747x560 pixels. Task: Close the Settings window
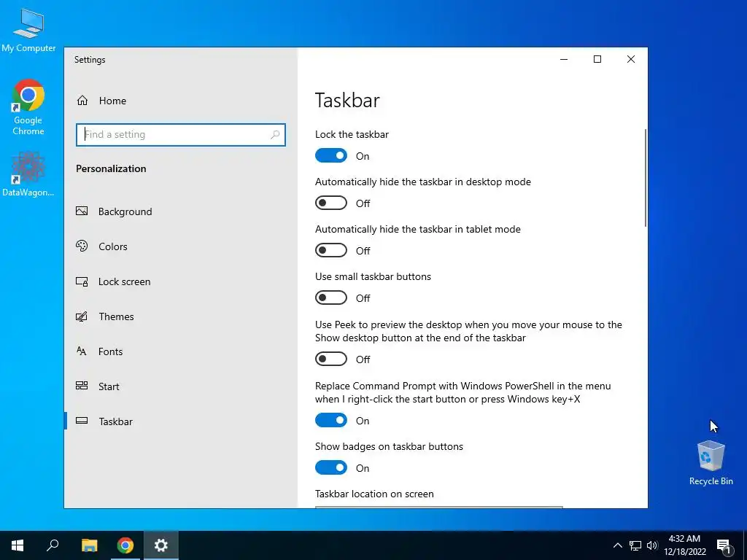pyautogui.click(x=631, y=59)
